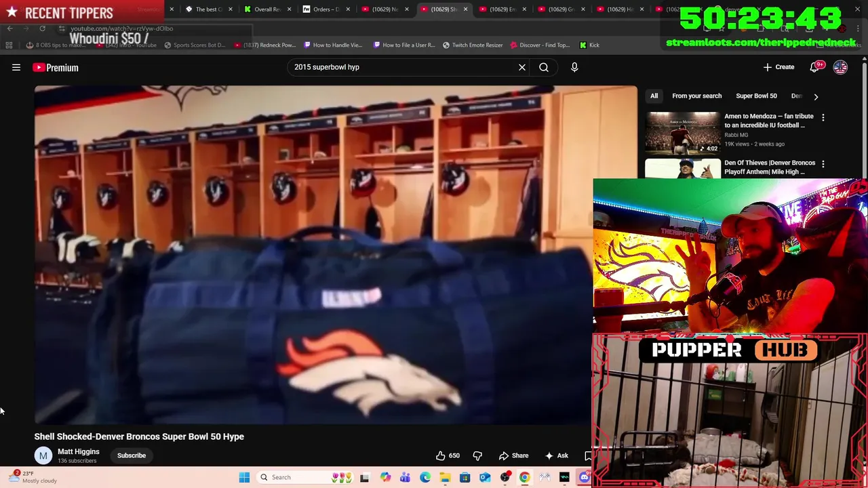Switch to OBS Studio in taskbar
Screen dimensions: 868x488
[505, 477]
